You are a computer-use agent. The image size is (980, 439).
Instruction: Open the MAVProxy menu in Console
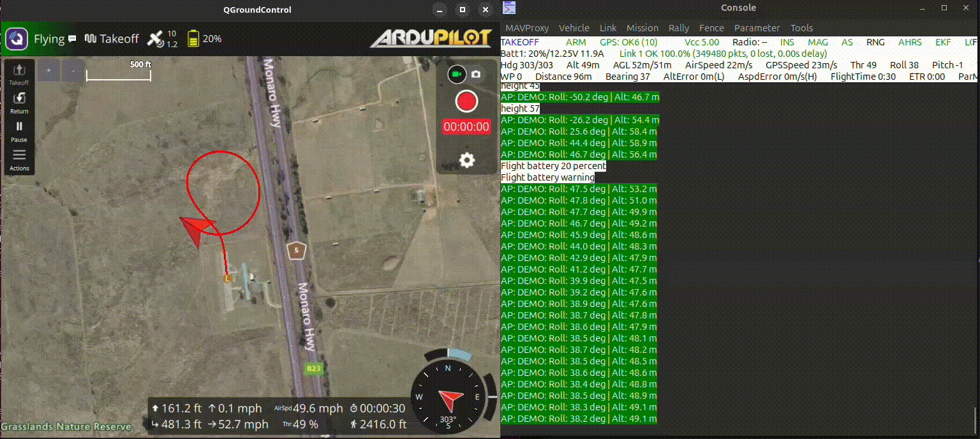point(527,27)
